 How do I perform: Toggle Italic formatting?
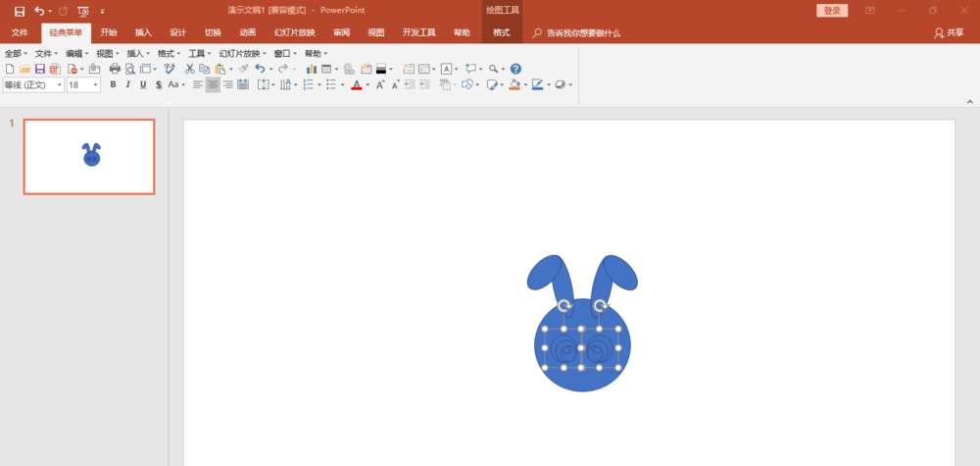click(128, 84)
